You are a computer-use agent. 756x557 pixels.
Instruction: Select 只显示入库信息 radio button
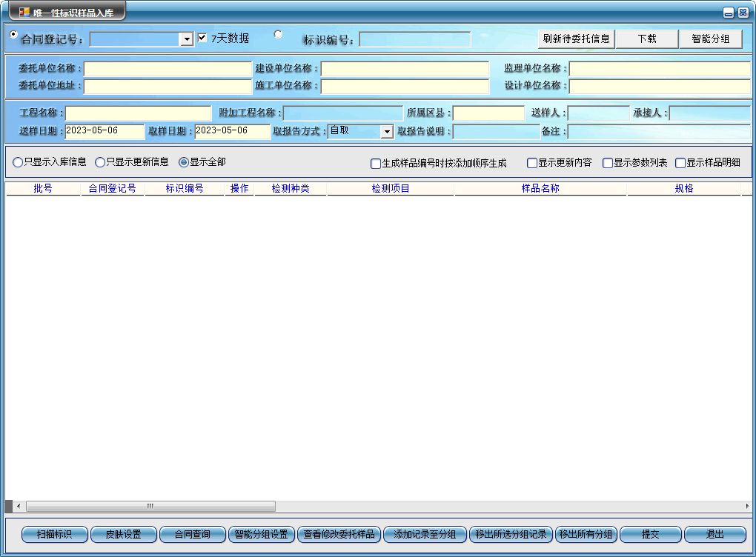pyautogui.click(x=18, y=161)
